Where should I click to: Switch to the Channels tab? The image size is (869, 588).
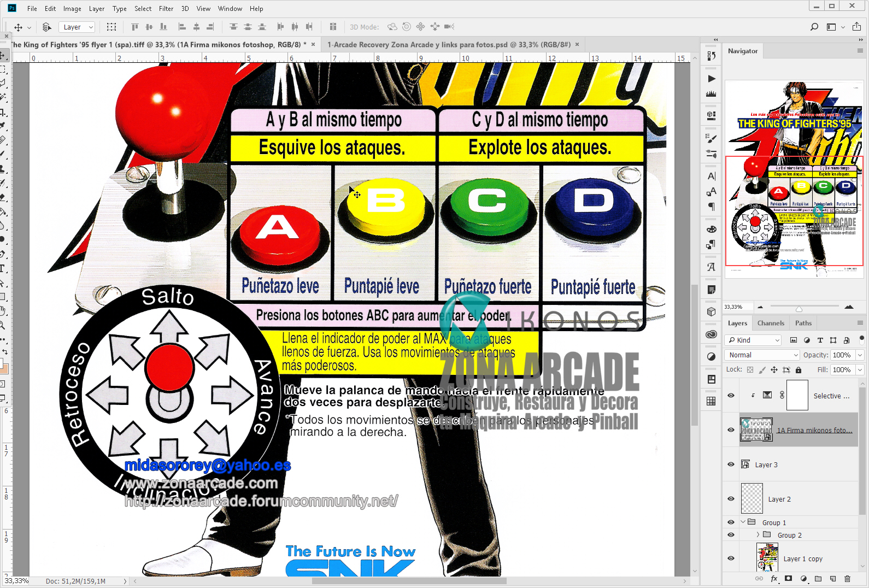771,323
